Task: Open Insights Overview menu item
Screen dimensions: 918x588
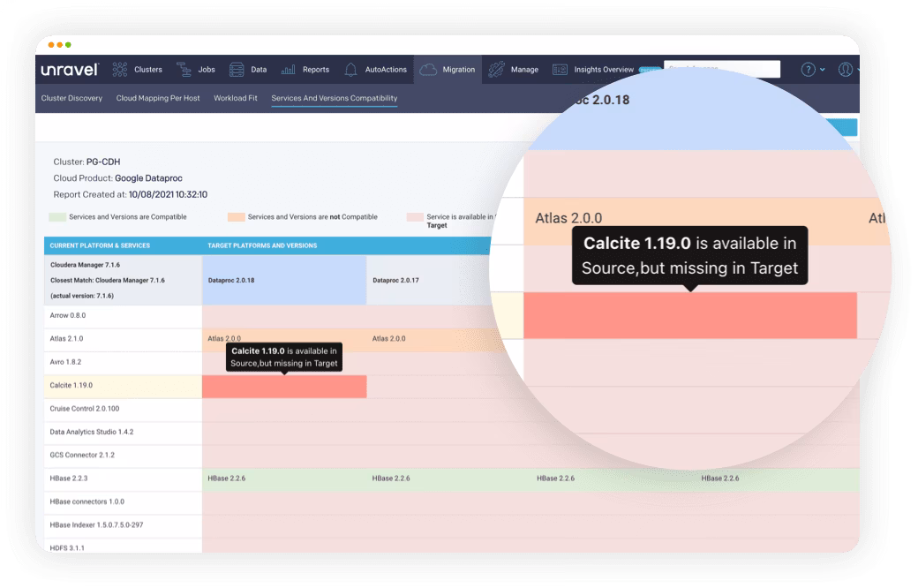Action: point(604,70)
